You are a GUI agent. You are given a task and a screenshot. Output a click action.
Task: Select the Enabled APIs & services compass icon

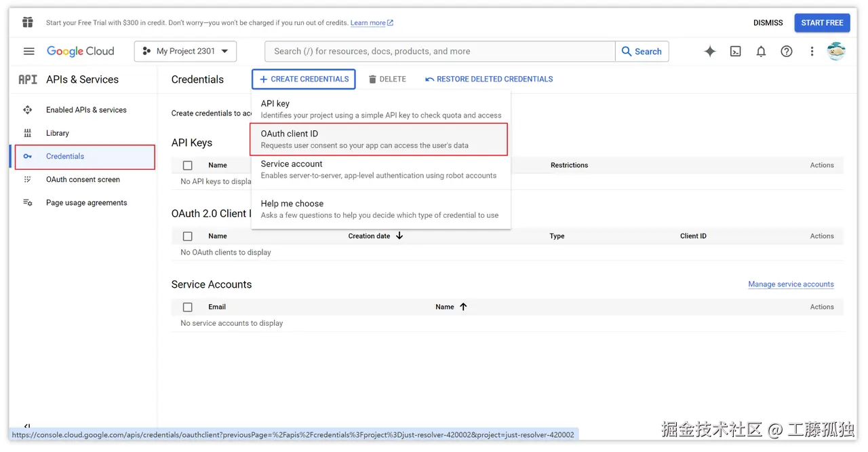[27, 109]
